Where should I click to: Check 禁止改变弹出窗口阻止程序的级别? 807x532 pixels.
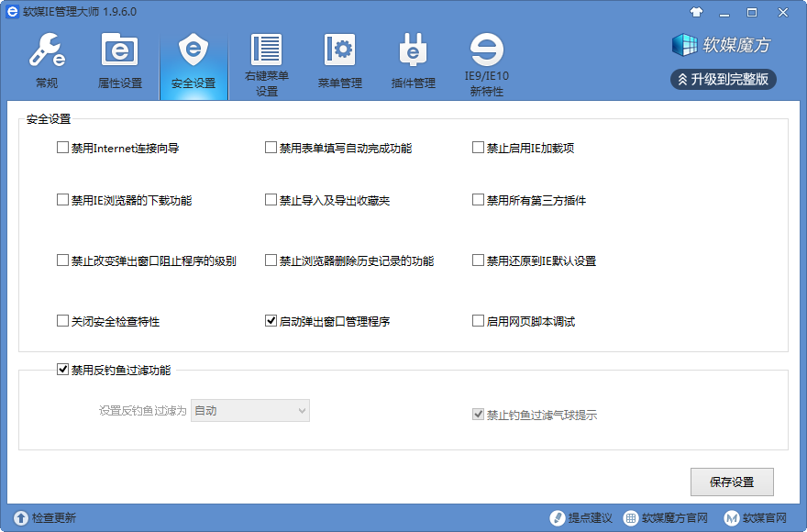(x=62, y=260)
